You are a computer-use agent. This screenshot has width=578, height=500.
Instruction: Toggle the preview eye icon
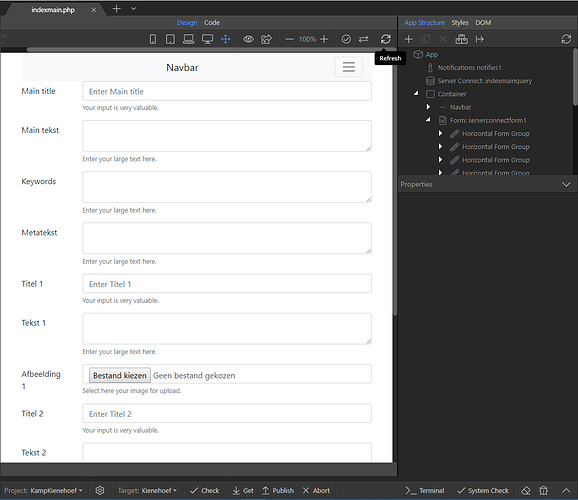pos(248,39)
